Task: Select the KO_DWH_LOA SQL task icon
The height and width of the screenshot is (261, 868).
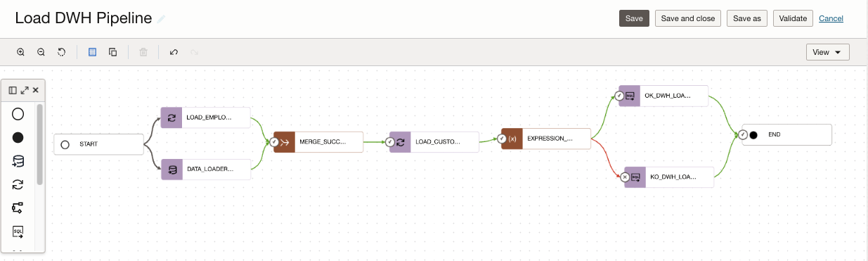Action: point(635,177)
